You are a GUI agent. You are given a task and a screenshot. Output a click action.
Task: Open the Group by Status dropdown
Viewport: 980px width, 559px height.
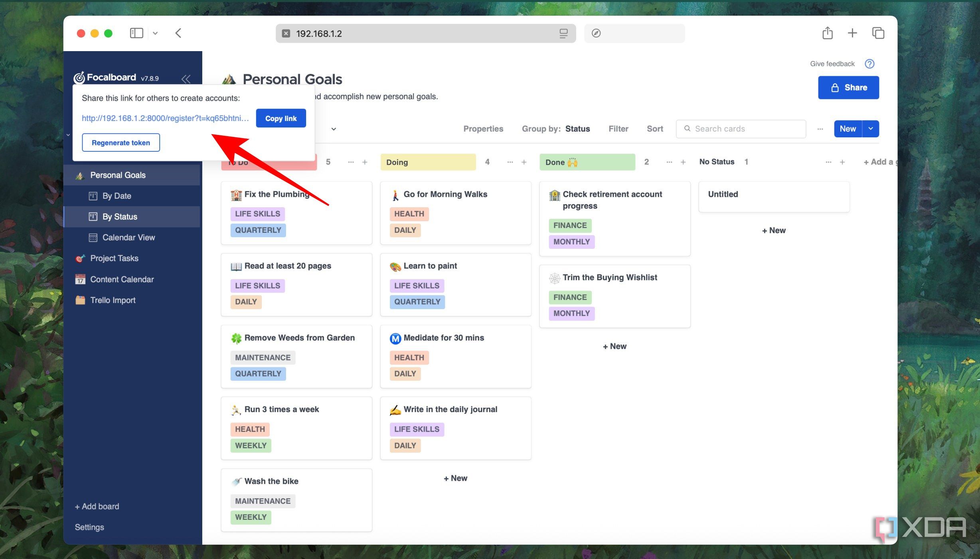[x=556, y=129]
